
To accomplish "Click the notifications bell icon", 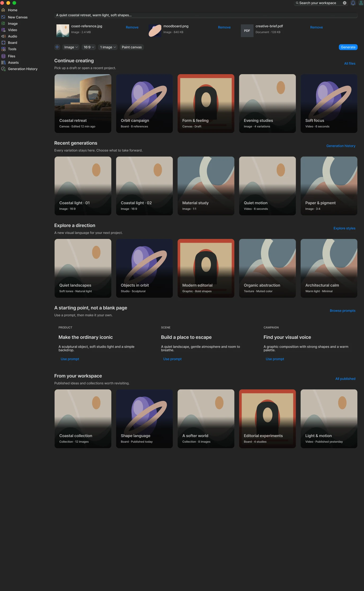I will 353,3.
